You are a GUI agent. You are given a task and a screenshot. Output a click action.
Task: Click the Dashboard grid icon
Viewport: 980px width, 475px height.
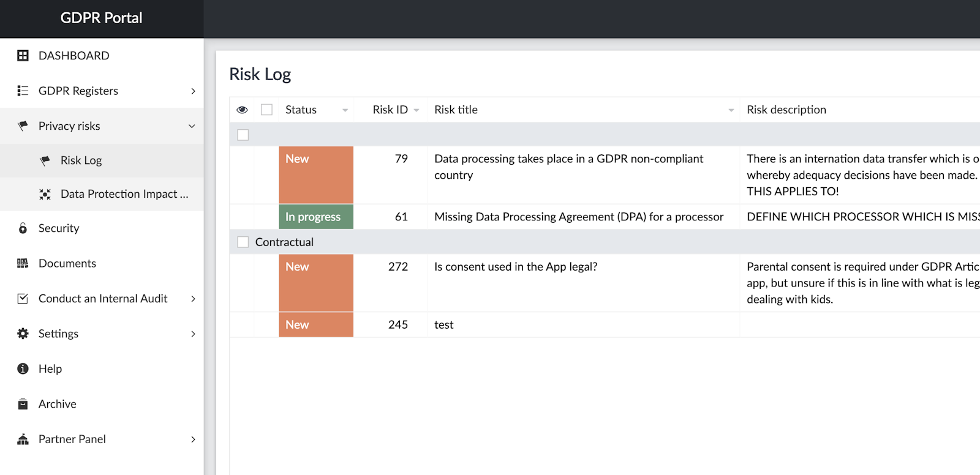tap(23, 56)
